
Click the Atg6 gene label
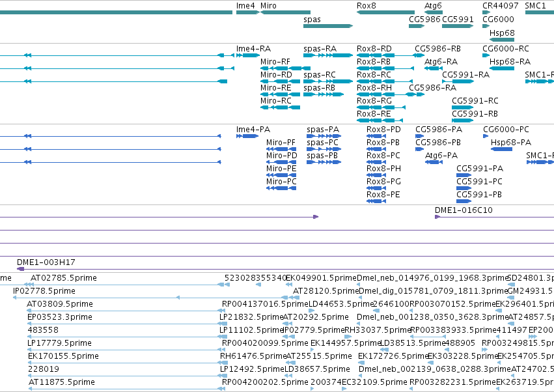click(x=433, y=6)
